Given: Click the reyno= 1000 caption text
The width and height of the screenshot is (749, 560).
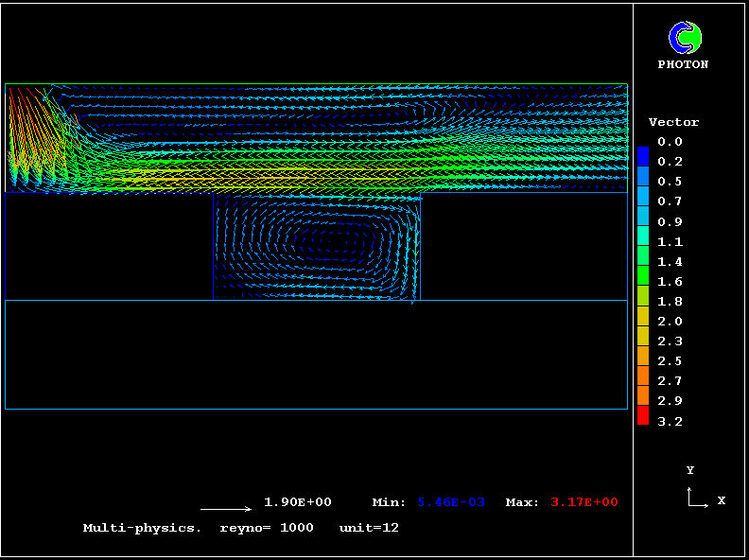Looking at the screenshot, I should (x=267, y=528).
